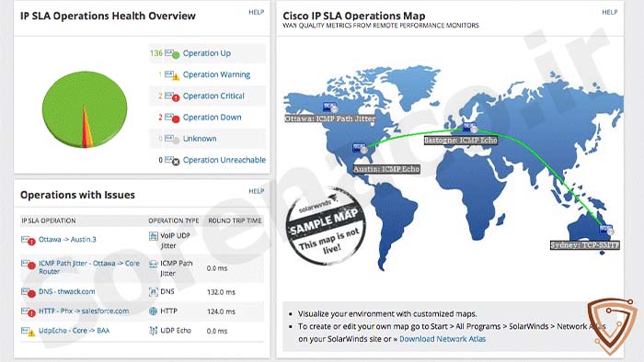Open the Operation Down link
This screenshot has width=644, height=362.
pyautogui.click(x=212, y=118)
